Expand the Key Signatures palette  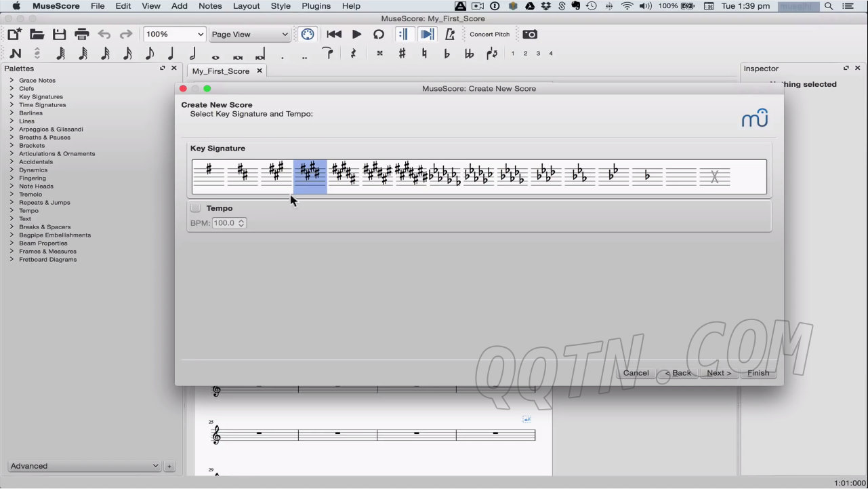(x=41, y=97)
